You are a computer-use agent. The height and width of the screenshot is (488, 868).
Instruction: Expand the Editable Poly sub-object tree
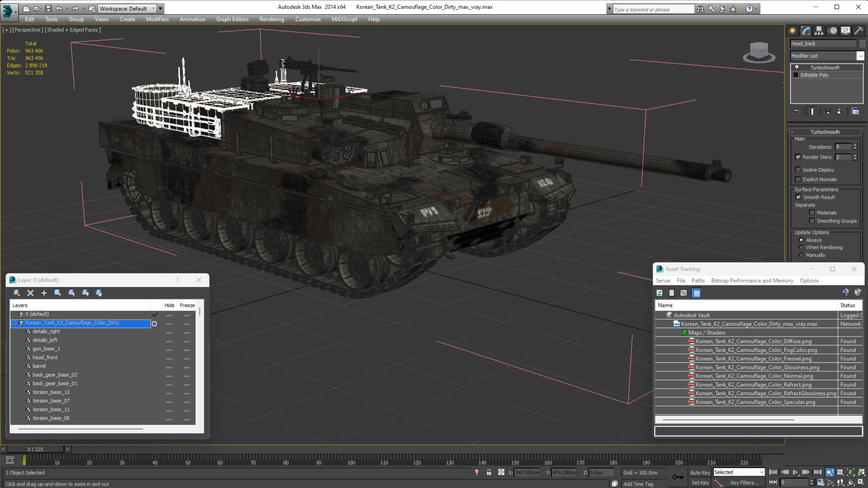pyautogui.click(x=796, y=75)
